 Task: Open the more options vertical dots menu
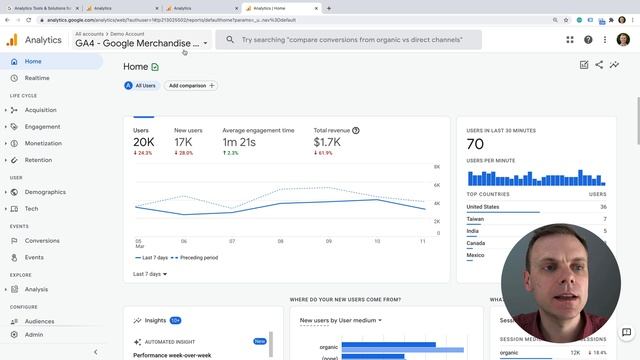coord(605,40)
